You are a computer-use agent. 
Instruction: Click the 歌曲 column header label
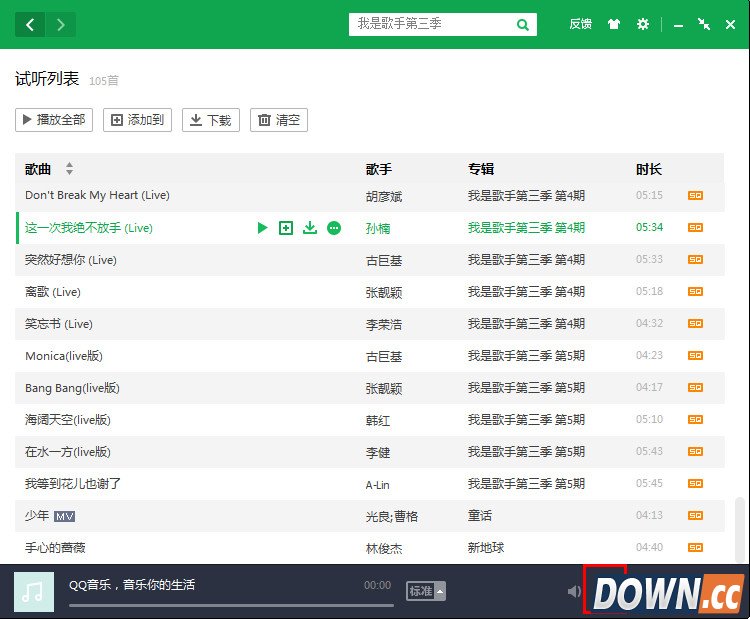pyautogui.click(x=38, y=169)
